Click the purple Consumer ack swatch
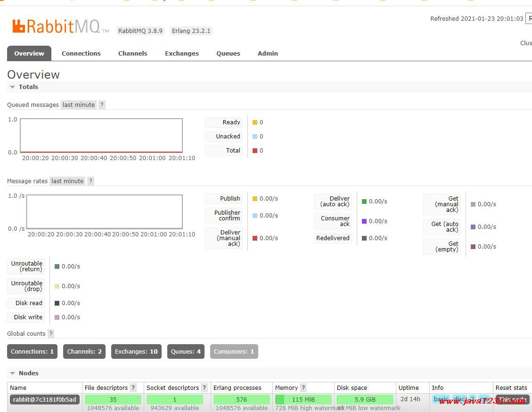 click(x=364, y=221)
